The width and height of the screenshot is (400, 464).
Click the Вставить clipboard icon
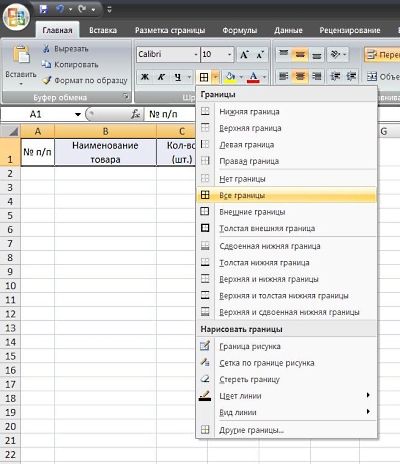pyautogui.click(x=21, y=54)
